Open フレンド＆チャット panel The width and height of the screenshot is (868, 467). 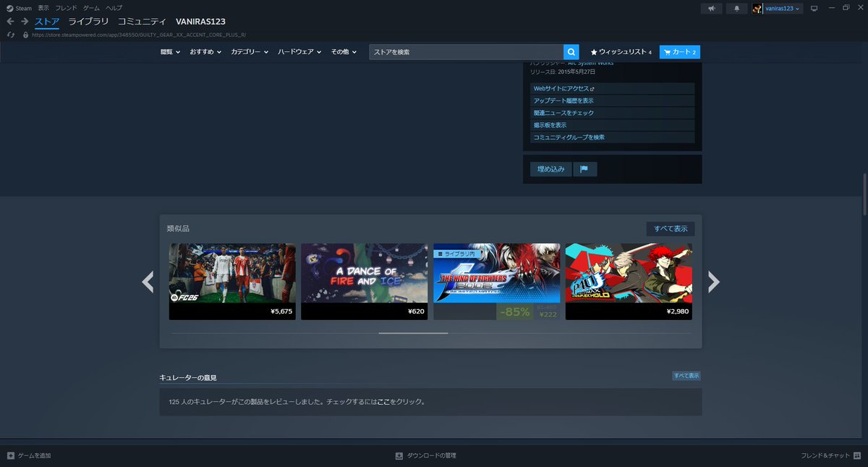tap(831, 455)
